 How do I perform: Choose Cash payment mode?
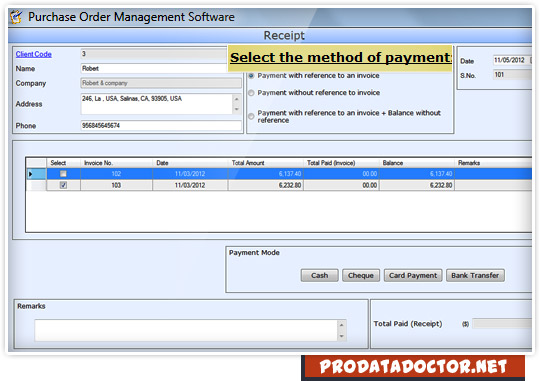click(x=319, y=276)
